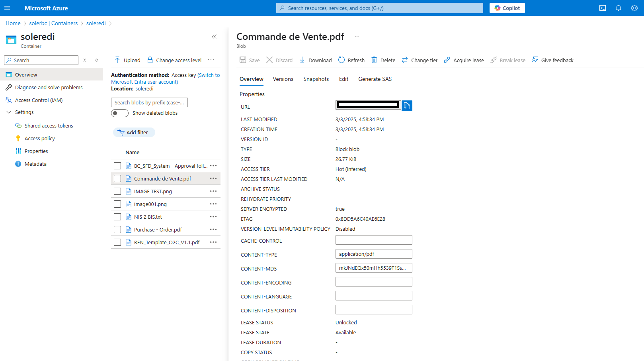Viewport: 644px width, 361px height.
Task: Select the Purchase - Order.pdf checkbox
Action: coord(117,230)
